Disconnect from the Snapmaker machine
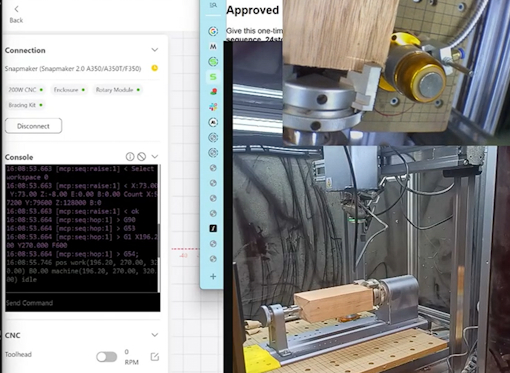 (33, 126)
